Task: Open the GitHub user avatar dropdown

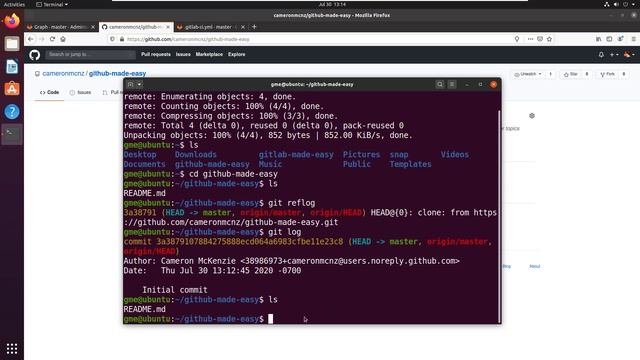Action: tap(629, 55)
